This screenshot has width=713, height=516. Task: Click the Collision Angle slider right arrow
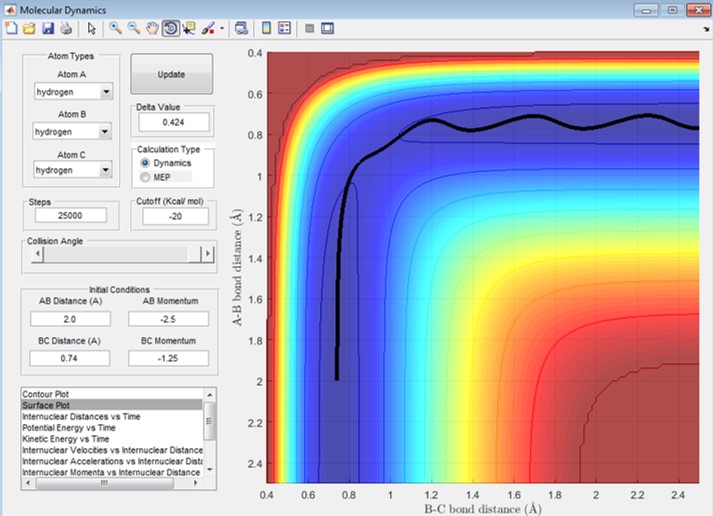208,254
